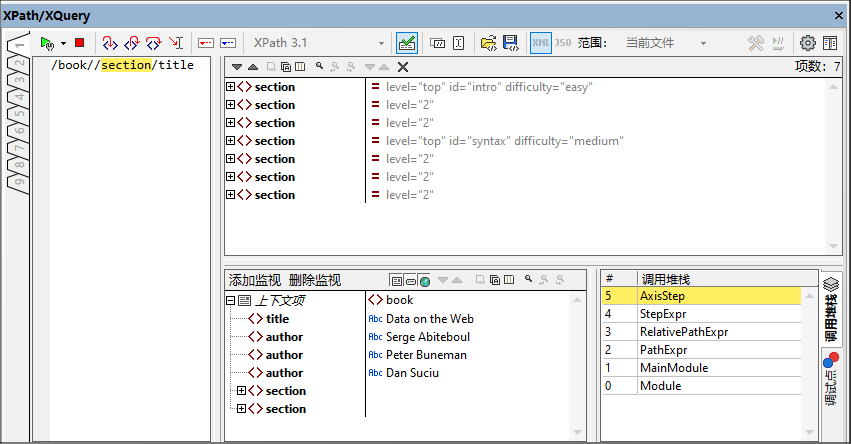Click the results pane scrollbar down arrow

(834, 246)
